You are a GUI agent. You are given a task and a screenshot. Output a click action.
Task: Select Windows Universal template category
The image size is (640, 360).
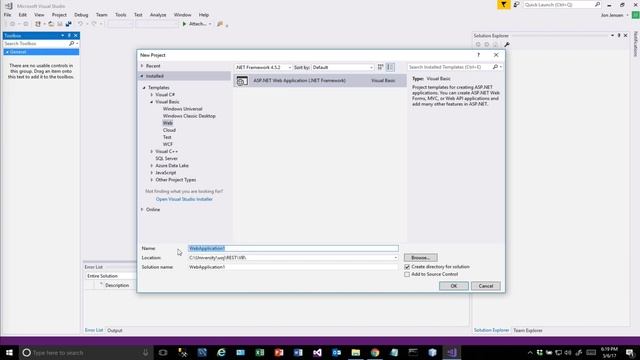182,109
